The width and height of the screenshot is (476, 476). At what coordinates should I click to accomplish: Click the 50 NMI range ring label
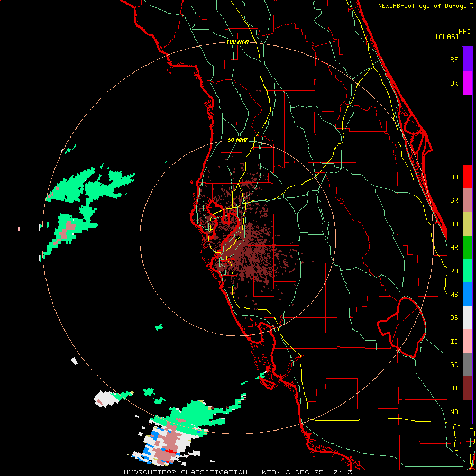(x=237, y=140)
